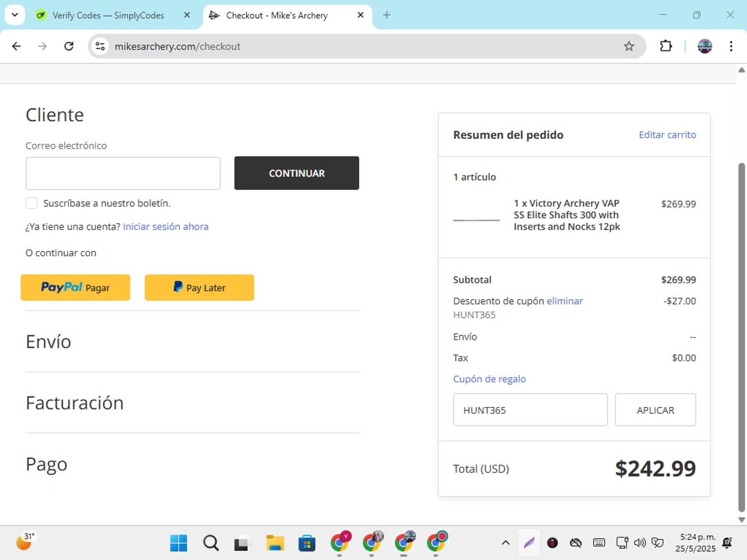Open the Editar carrito link
The image size is (747, 560).
pos(667,135)
